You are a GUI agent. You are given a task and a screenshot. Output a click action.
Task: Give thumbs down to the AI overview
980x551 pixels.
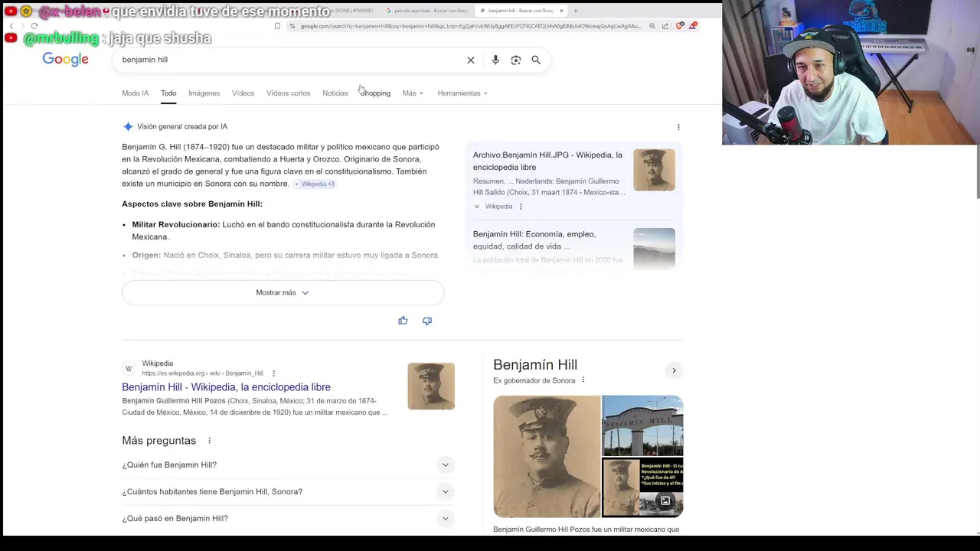click(x=427, y=321)
